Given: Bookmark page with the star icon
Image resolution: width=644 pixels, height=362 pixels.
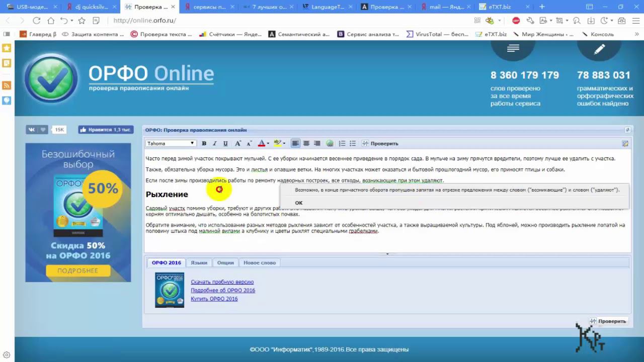Looking at the screenshot, I should point(82,21).
